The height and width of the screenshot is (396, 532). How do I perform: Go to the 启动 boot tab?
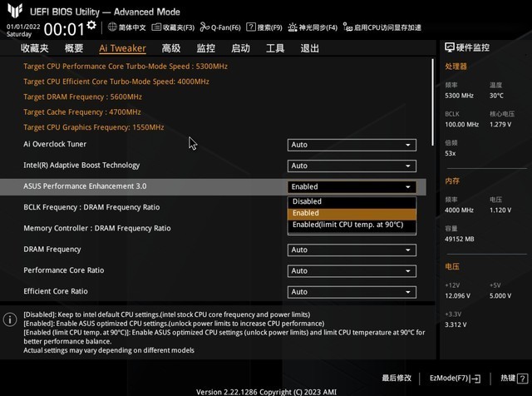click(240, 48)
